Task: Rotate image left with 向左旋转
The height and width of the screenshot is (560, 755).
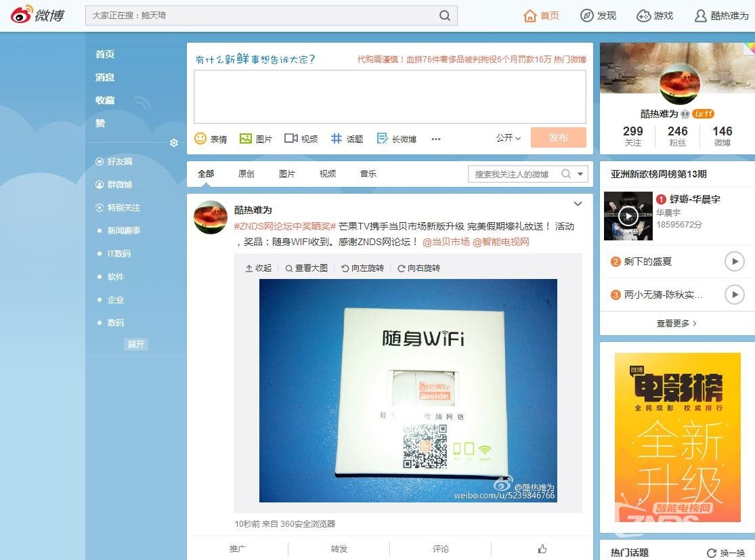Action: (362, 268)
